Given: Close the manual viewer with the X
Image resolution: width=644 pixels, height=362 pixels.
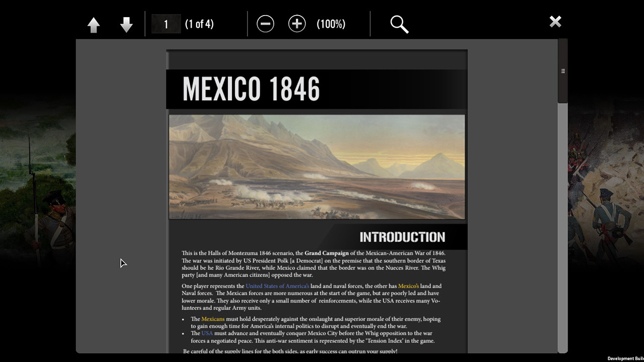Looking at the screenshot, I should [555, 22].
